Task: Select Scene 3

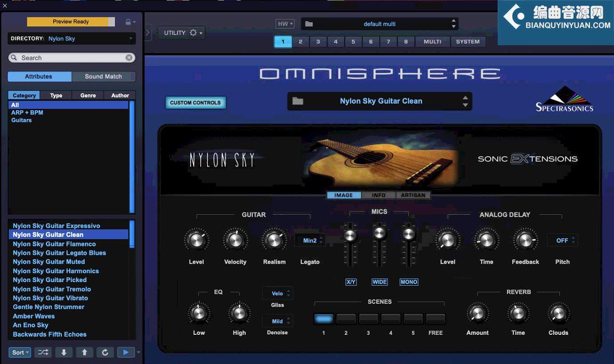Action: coord(368,319)
